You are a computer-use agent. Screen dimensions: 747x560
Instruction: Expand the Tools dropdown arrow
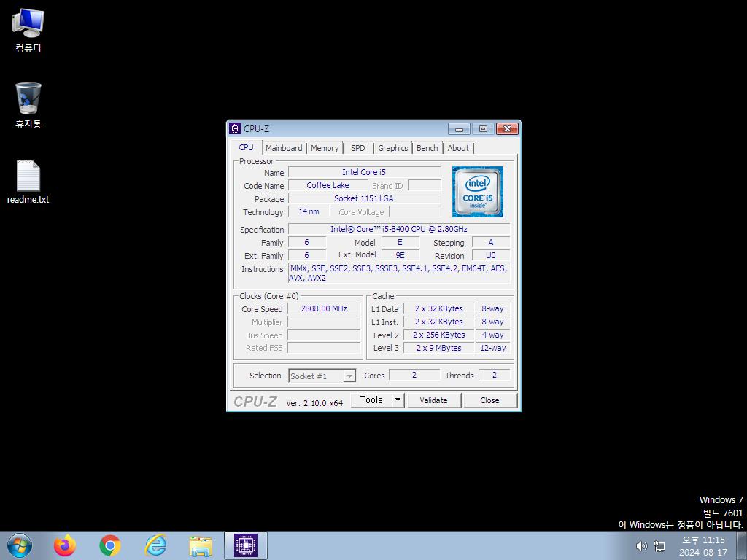coord(398,400)
